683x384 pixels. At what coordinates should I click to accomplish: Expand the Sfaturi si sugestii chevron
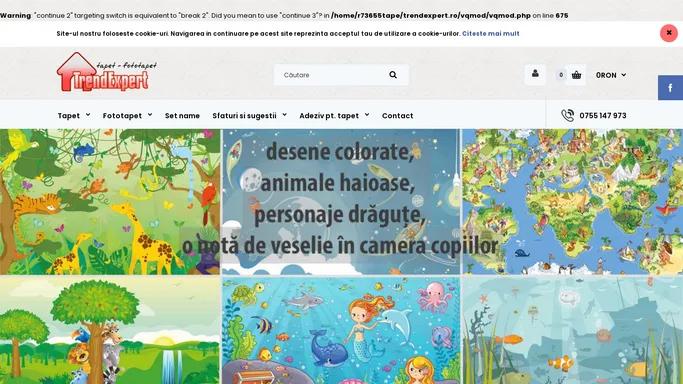[284, 115]
